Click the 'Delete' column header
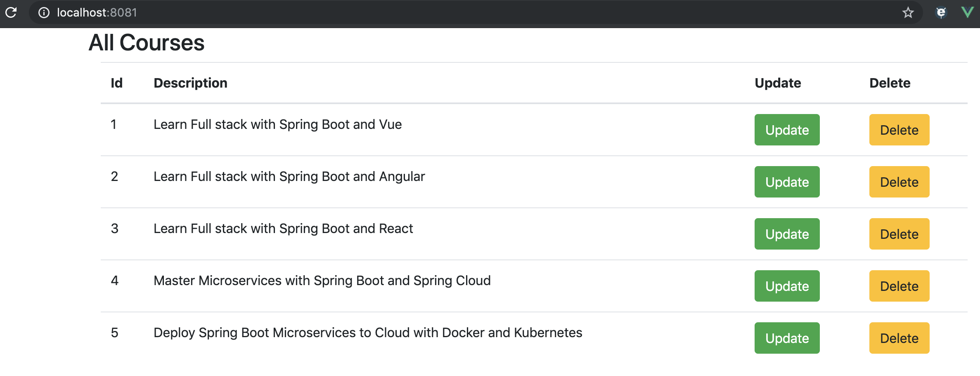 point(890,83)
